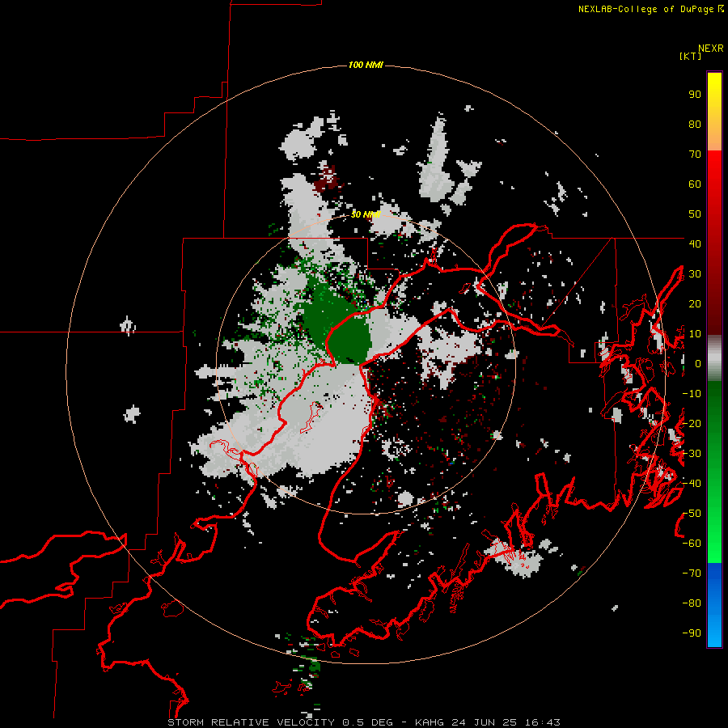Select the -10 value on the velocity scale
This screenshot has height=728, width=728.
[x=692, y=394]
